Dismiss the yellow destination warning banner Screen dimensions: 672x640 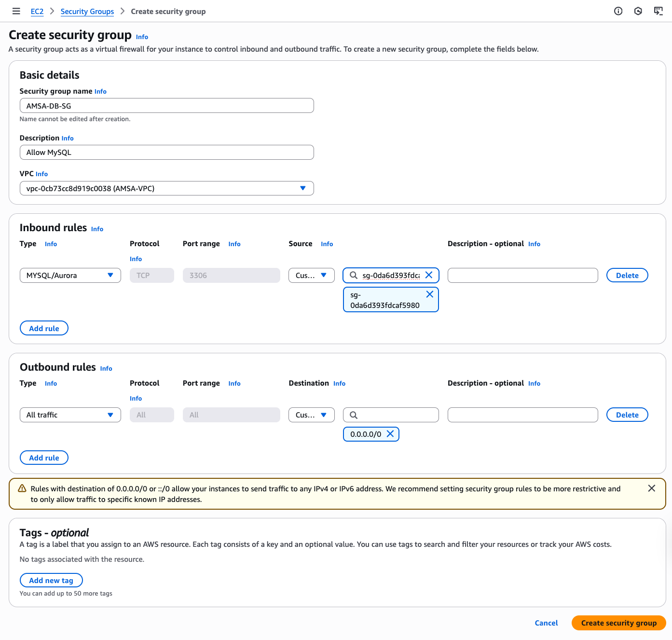coord(651,488)
